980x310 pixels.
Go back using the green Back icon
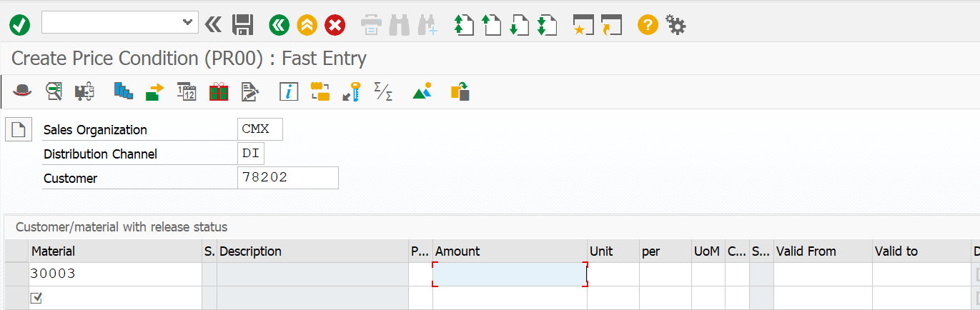point(279,25)
